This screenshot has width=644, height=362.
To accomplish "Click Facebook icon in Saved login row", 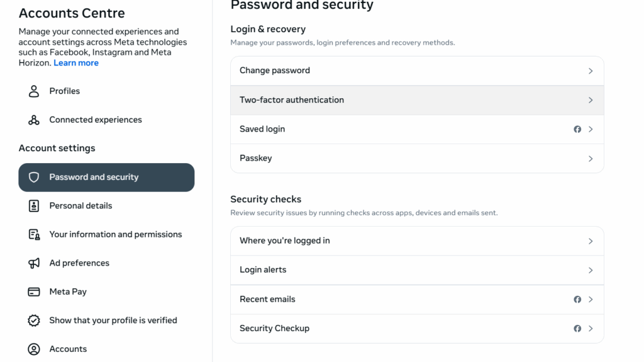I will point(577,129).
